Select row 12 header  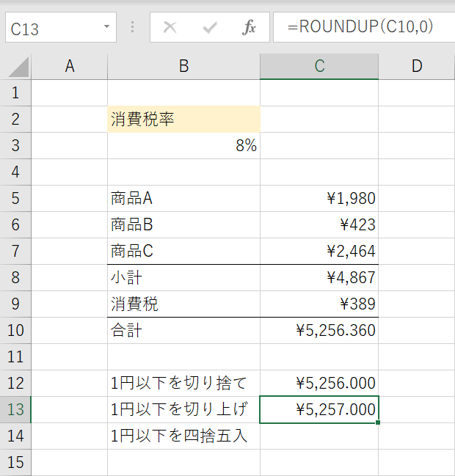[x=15, y=384]
